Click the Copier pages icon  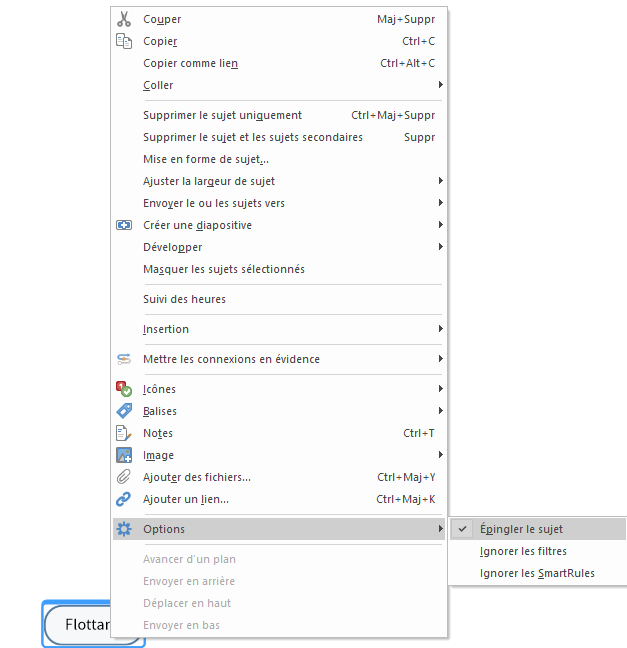coord(124,41)
